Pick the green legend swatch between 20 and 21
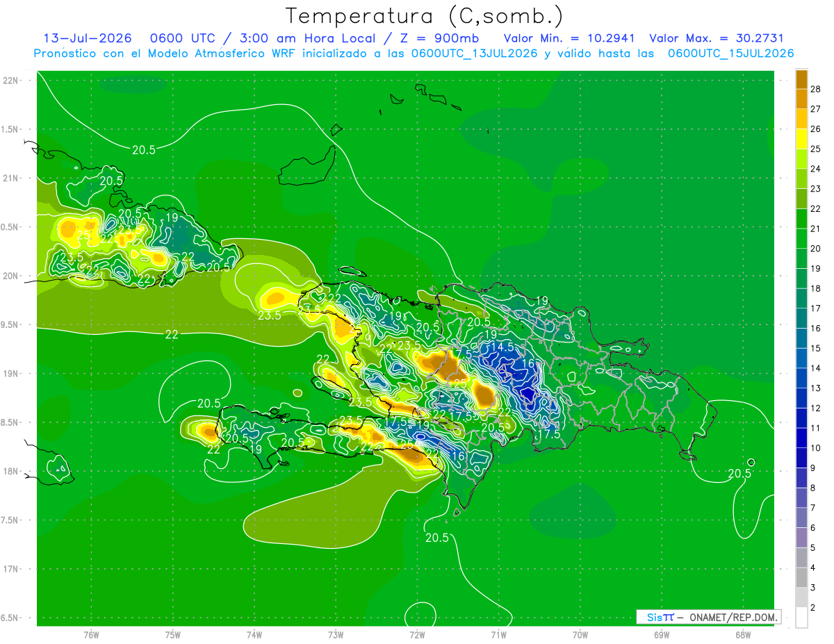The width and height of the screenshot is (834, 644). [801, 238]
